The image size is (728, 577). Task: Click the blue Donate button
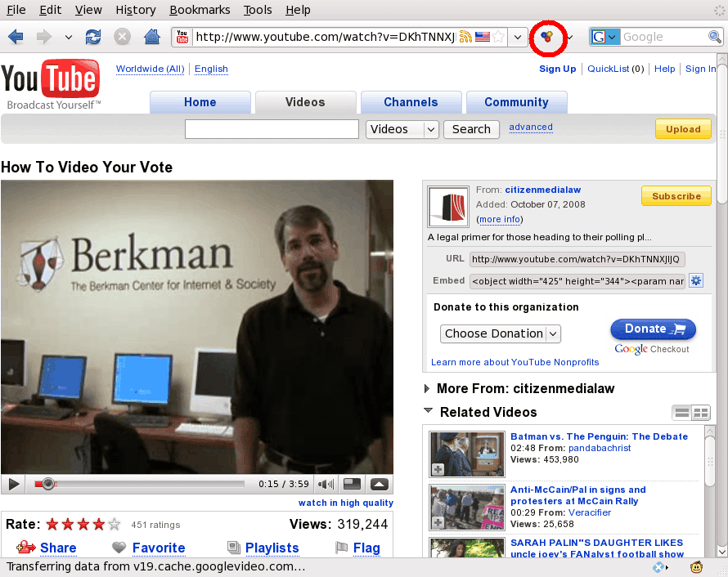click(653, 329)
